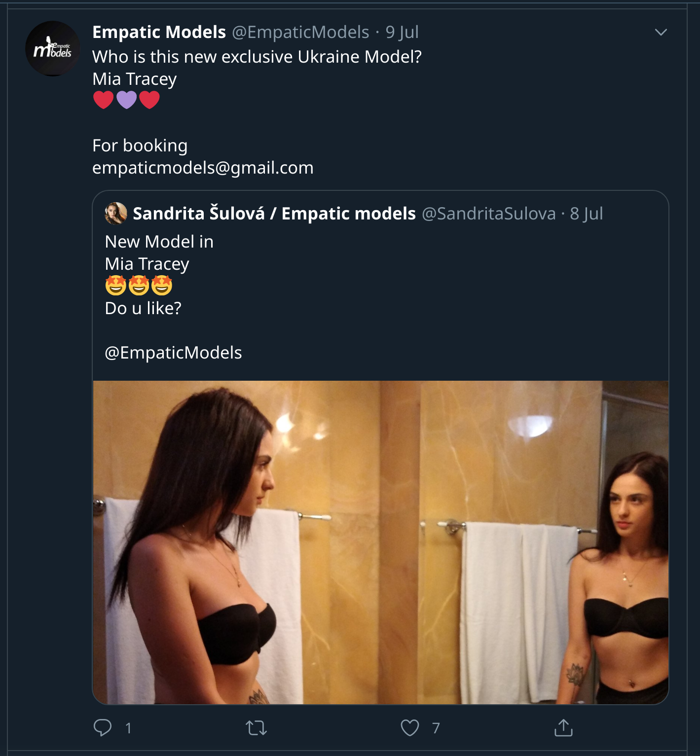Click the empaticmodels@gmail.com booking email

pos(203,168)
